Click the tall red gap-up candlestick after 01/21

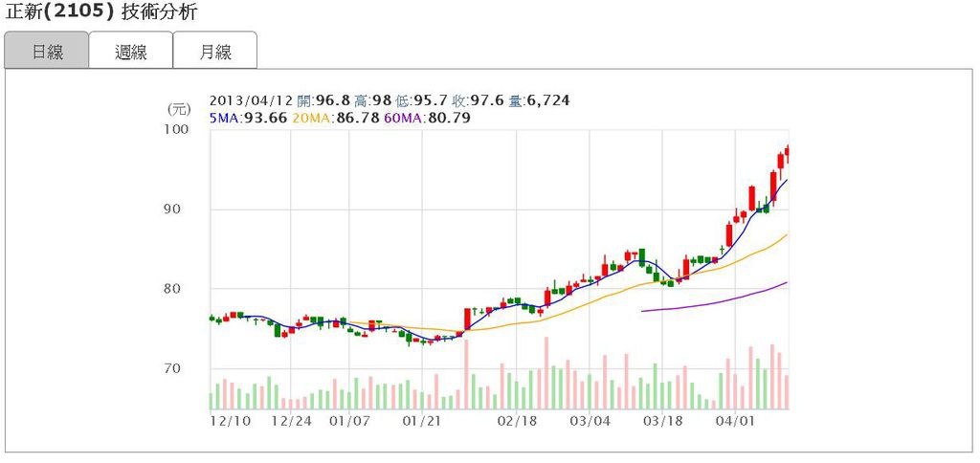pyautogui.click(x=466, y=319)
